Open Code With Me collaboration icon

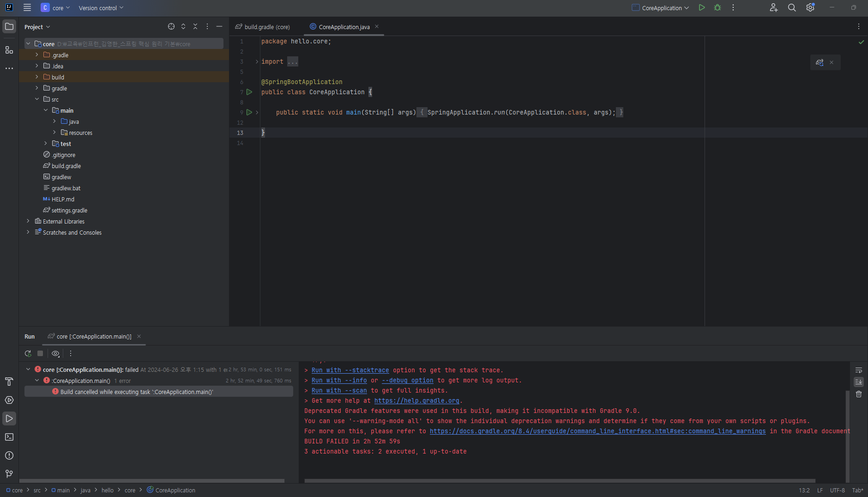pos(774,7)
